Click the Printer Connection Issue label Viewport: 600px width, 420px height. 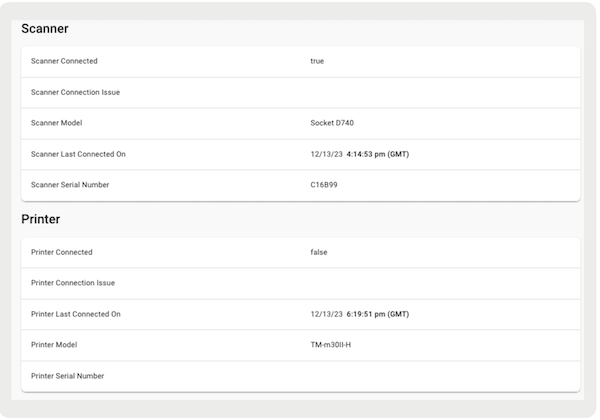tap(73, 283)
